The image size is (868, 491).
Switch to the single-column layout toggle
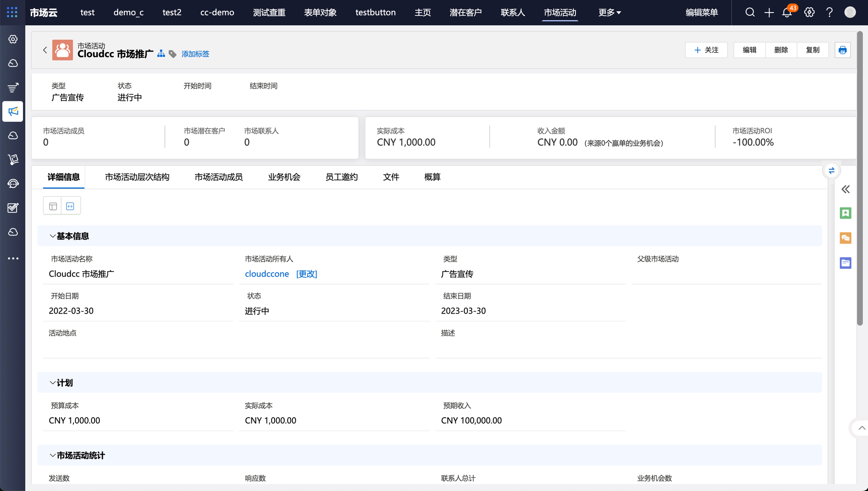(53, 206)
